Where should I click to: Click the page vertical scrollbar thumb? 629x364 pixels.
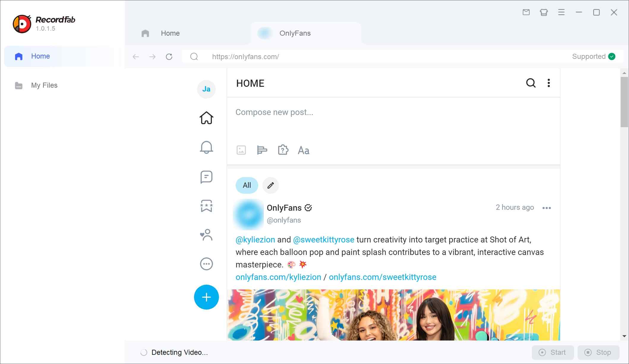tap(624, 102)
